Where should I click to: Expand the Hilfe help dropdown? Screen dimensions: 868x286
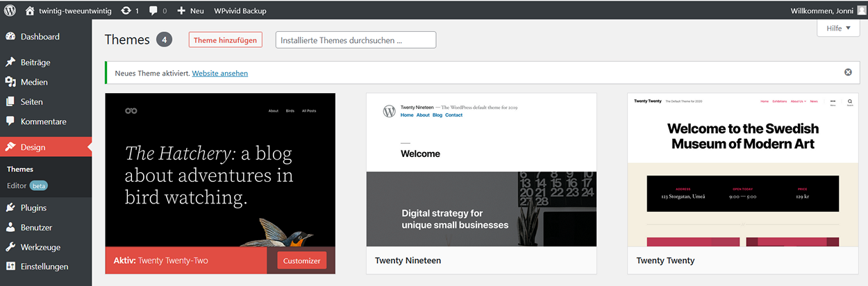(x=838, y=28)
